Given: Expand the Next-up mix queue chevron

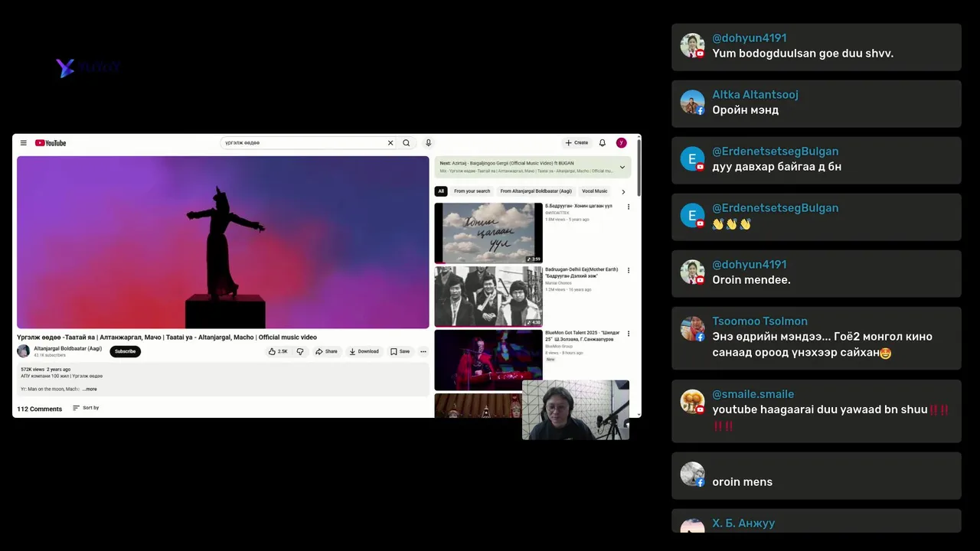Looking at the screenshot, I should tap(622, 167).
